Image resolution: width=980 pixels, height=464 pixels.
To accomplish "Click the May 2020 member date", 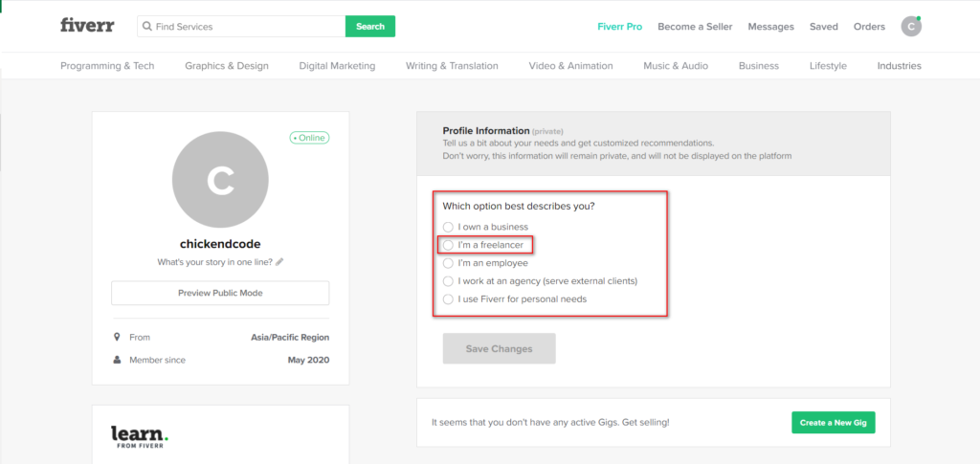I will click(308, 360).
